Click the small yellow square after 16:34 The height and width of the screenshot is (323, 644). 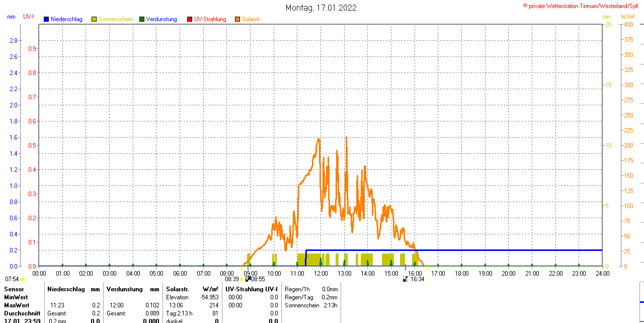click(x=428, y=279)
